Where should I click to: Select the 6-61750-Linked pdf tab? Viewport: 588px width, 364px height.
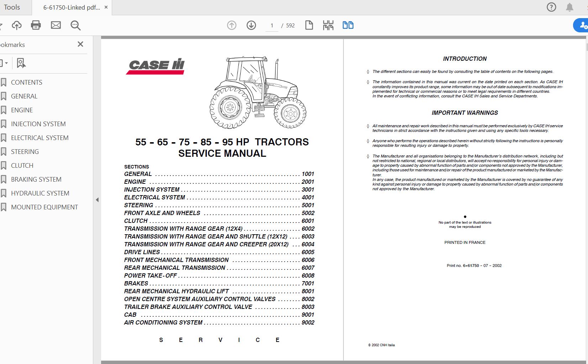tap(72, 7)
